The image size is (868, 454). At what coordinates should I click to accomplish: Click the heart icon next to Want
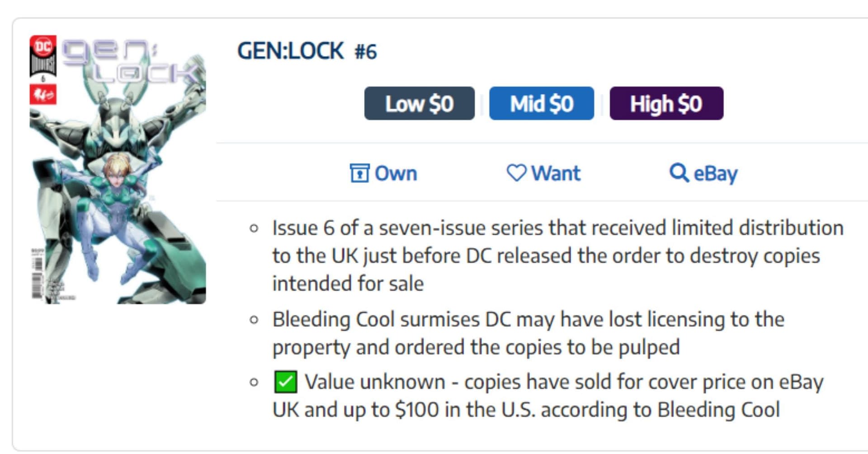tap(517, 173)
